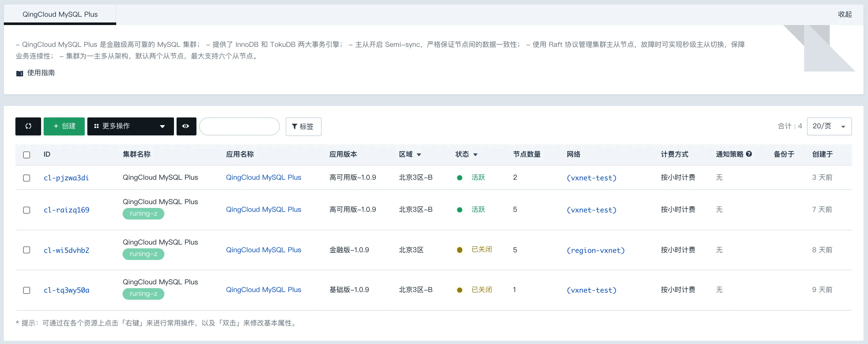Open the 使用指南 guide book icon
The height and width of the screenshot is (344, 868).
[20, 73]
